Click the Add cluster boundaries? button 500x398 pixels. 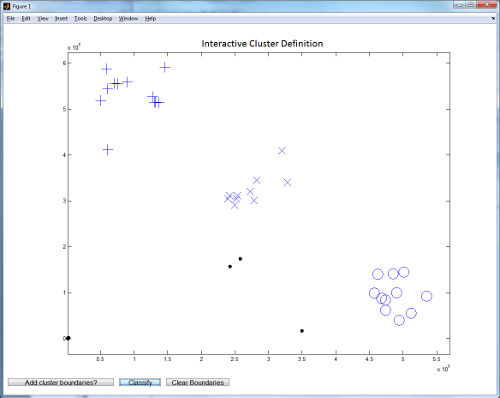pyautogui.click(x=61, y=382)
